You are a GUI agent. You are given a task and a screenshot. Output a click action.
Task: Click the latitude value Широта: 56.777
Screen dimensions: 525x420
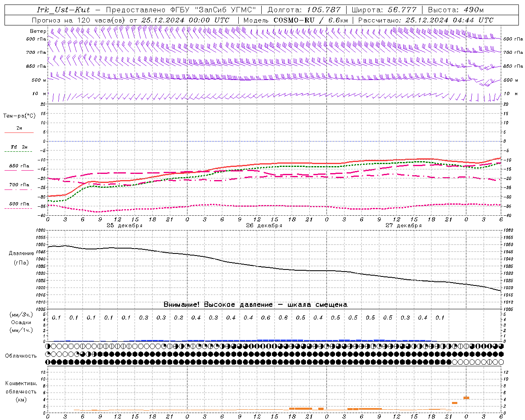pyautogui.click(x=384, y=10)
